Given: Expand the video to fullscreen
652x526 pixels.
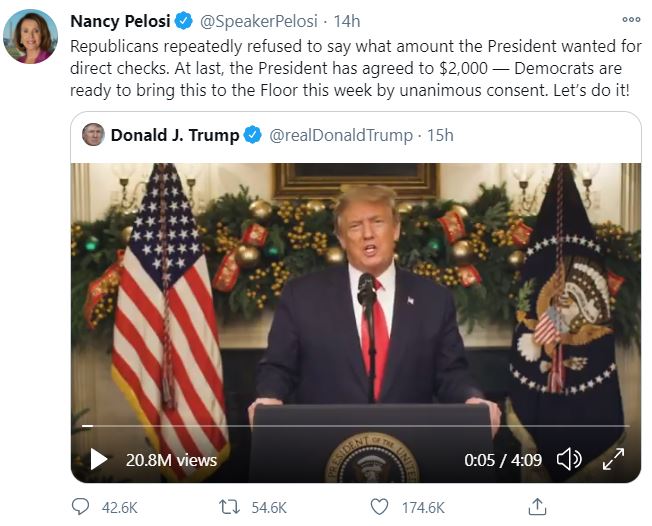Looking at the screenshot, I should [x=612, y=459].
